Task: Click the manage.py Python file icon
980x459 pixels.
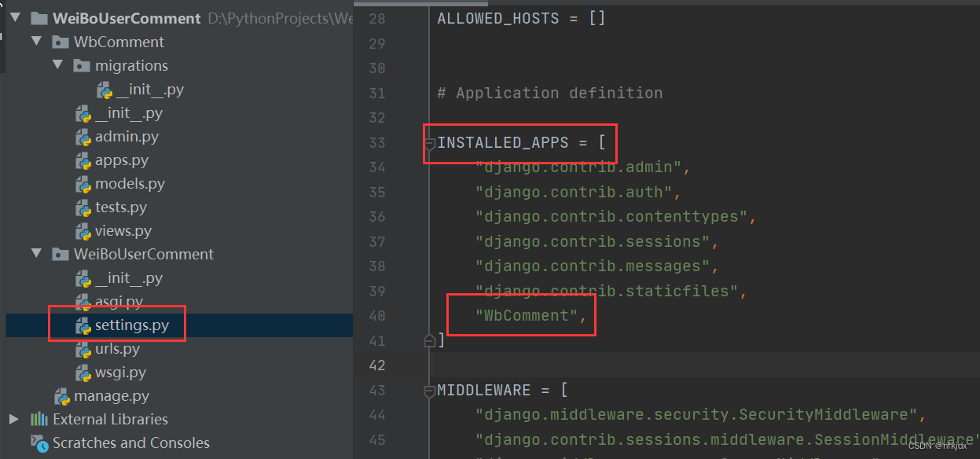Action: tap(61, 396)
